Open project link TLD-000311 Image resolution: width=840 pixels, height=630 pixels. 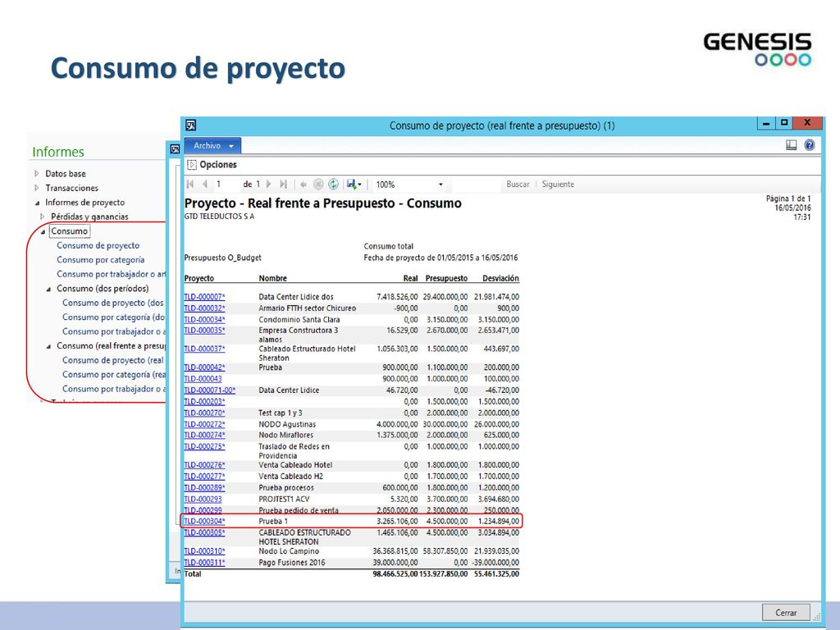(204, 563)
